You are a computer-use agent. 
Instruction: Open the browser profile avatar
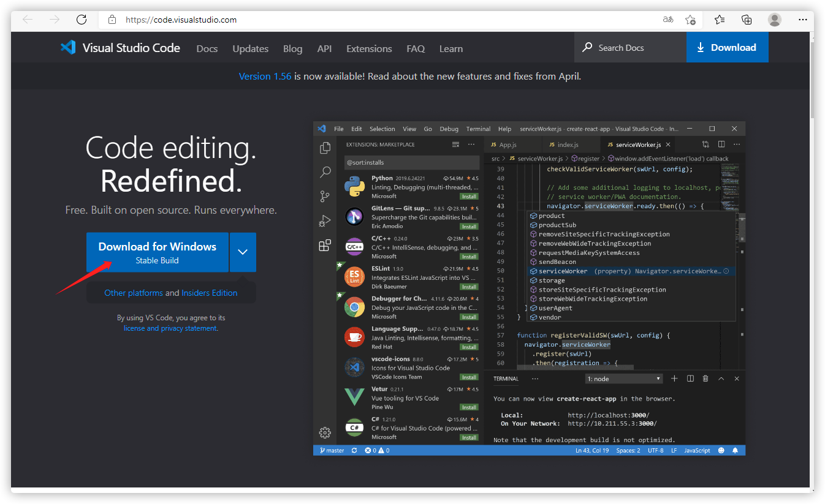775,20
